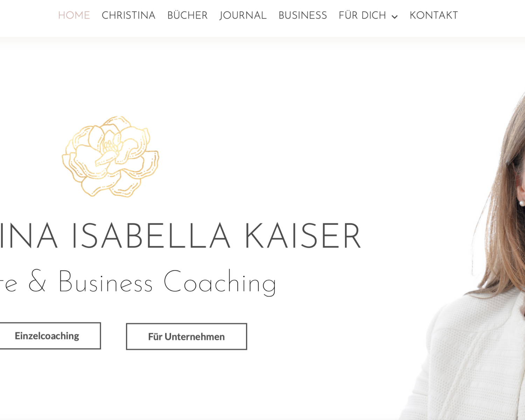Click the golden flower logo
This screenshot has height=420, width=525.
pos(111,156)
